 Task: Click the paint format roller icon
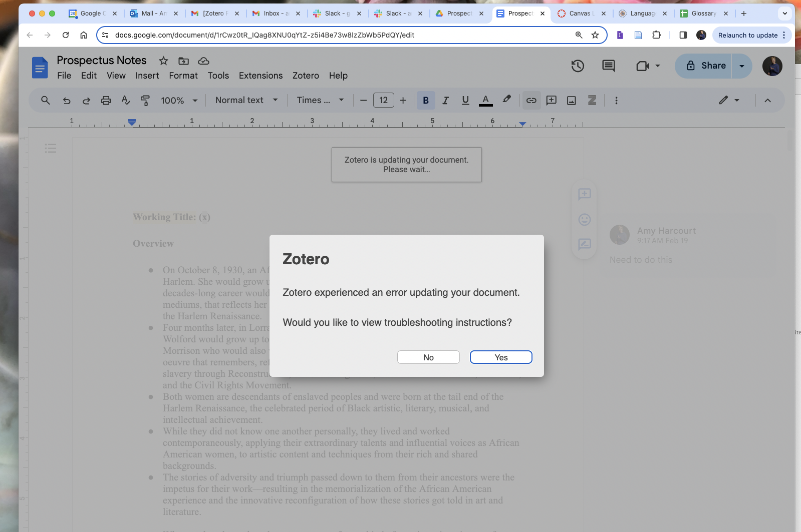(145, 100)
